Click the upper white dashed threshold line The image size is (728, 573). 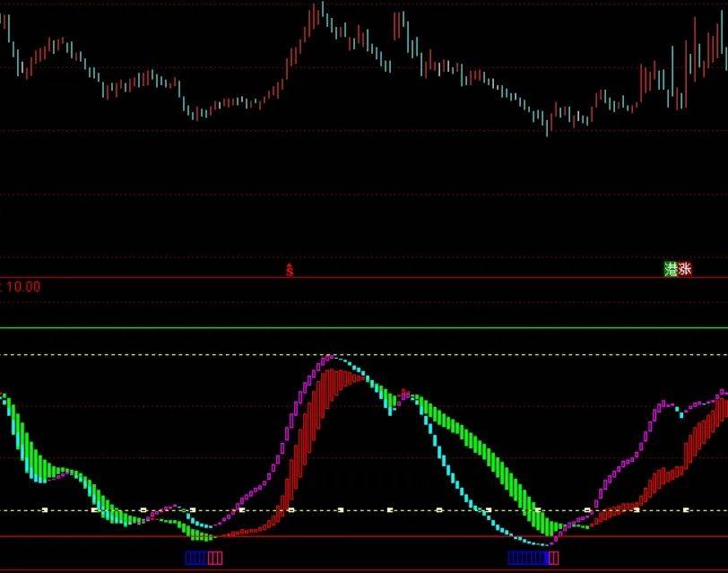coord(364,355)
